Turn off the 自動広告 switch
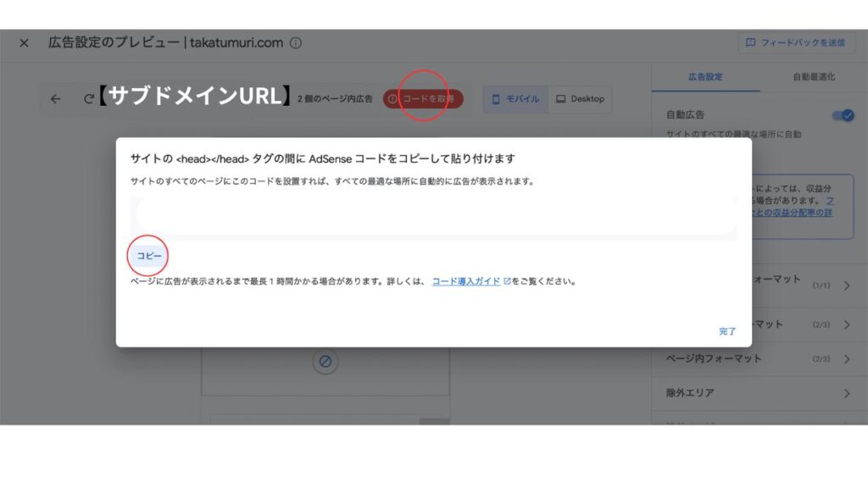This screenshot has width=868, height=488. coord(843,115)
